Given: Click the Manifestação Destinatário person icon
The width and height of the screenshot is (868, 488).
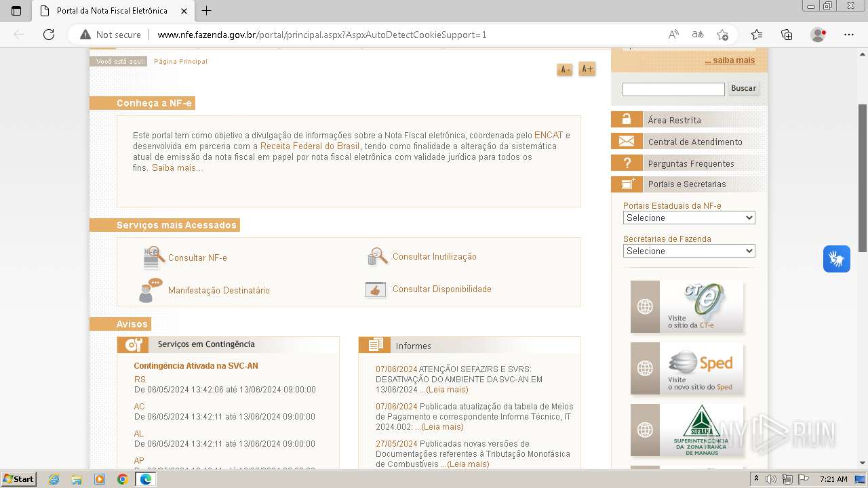Looking at the screenshot, I should pyautogui.click(x=151, y=290).
